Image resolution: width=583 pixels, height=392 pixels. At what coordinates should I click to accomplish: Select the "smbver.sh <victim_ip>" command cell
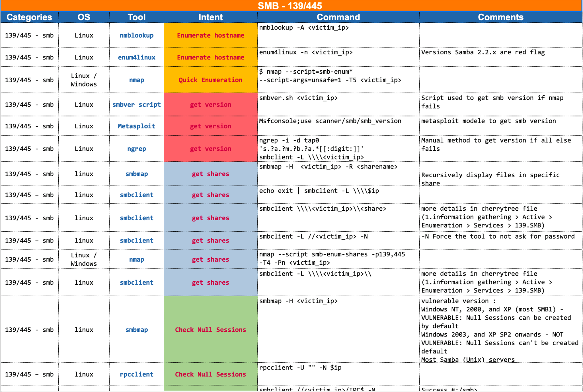click(338, 104)
